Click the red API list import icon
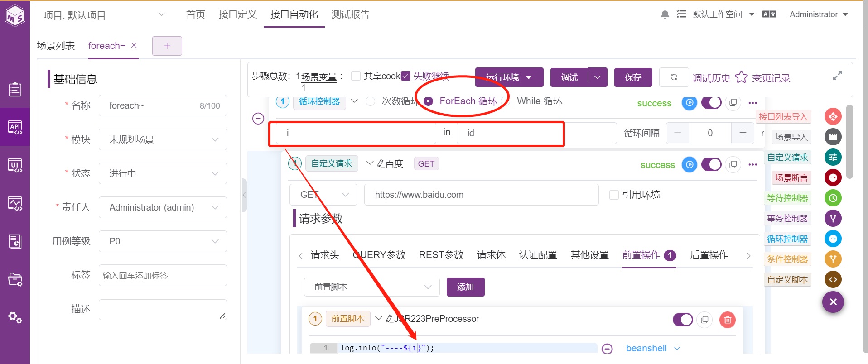 coord(833,117)
